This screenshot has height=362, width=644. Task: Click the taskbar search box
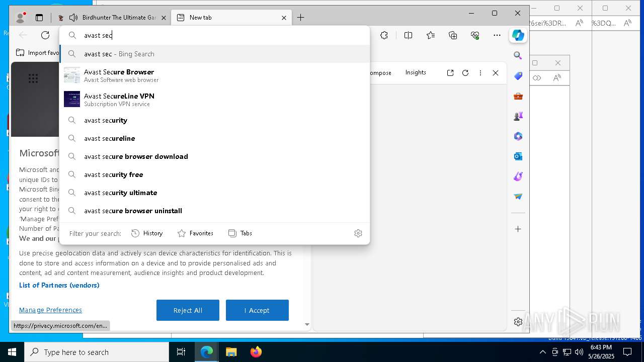point(97,352)
